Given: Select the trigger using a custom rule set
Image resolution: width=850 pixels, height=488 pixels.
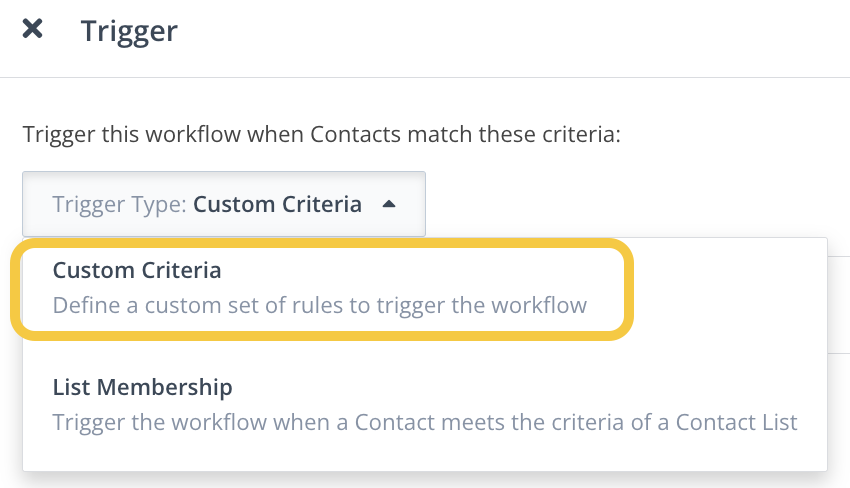Looking at the screenshot, I should pos(320,287).
